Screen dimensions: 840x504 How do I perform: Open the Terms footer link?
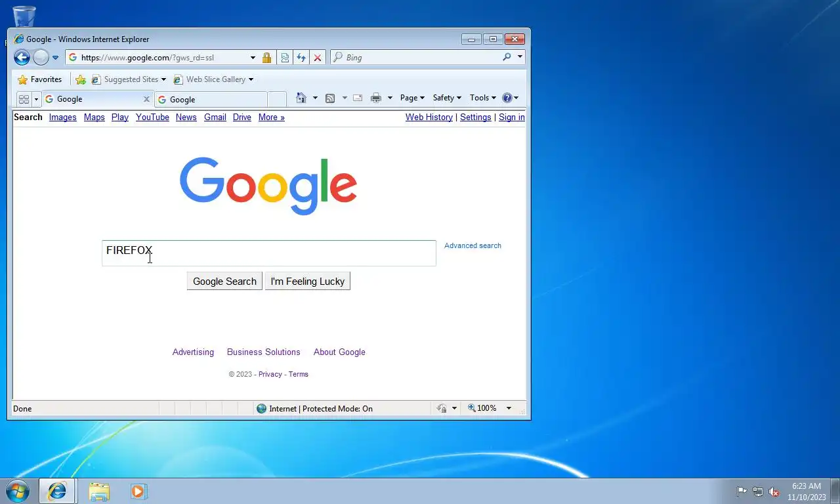299,374
